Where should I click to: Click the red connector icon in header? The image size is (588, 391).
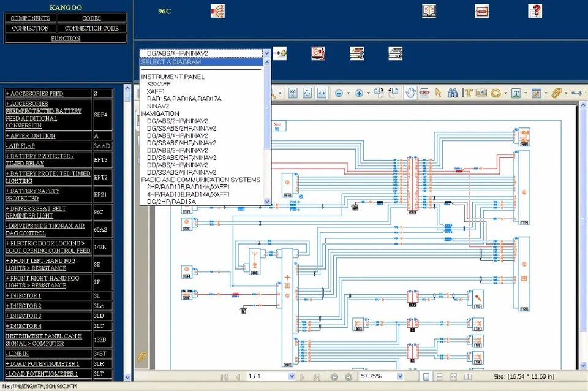(481, 11)
